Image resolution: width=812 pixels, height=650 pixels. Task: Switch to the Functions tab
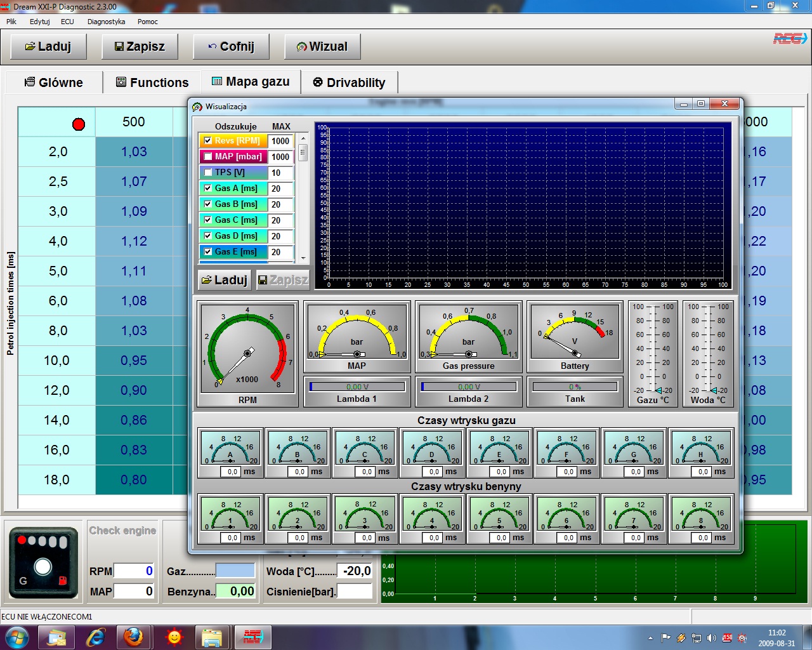click(152, 83)
